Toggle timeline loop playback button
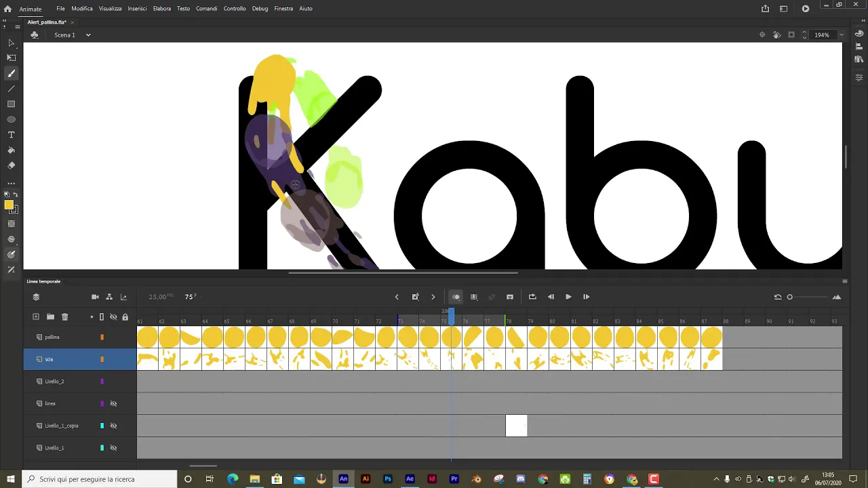The image size is (868, 488). (x=532, y=297)
